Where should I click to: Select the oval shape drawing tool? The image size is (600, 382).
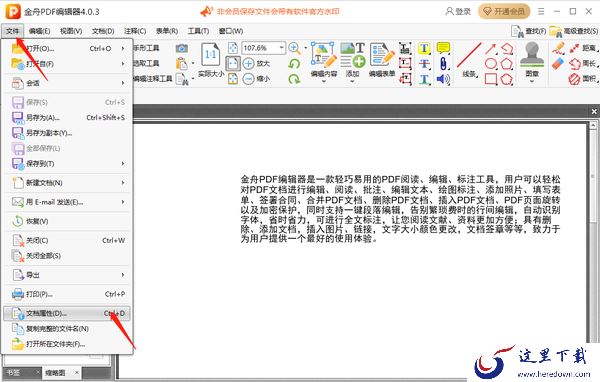491,64
